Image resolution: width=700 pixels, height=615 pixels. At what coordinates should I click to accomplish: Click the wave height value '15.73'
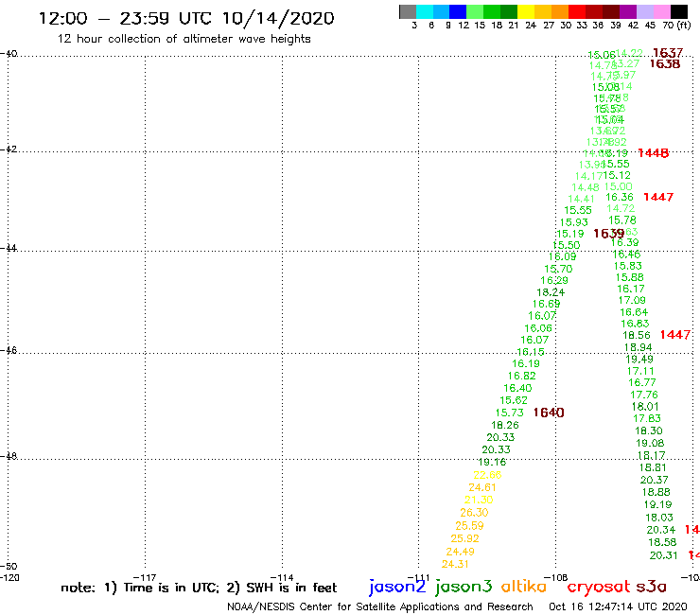click(509, 413)
